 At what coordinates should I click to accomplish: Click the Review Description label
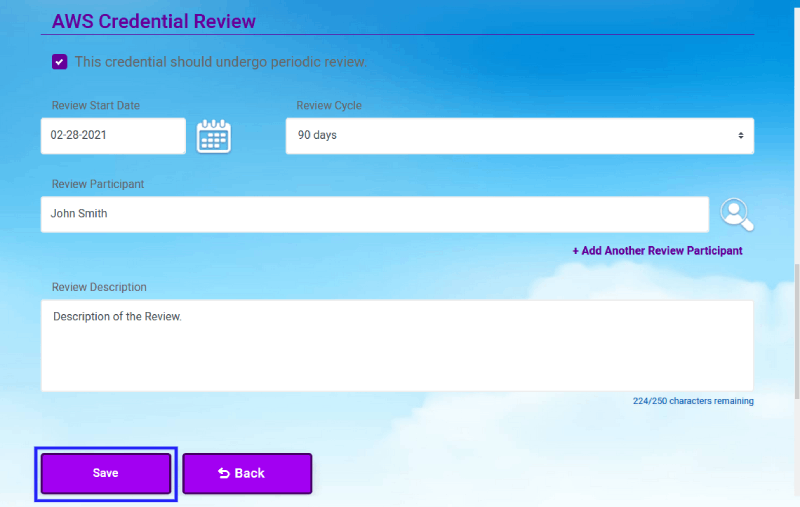pyautogui.click(x=99, y=287)
